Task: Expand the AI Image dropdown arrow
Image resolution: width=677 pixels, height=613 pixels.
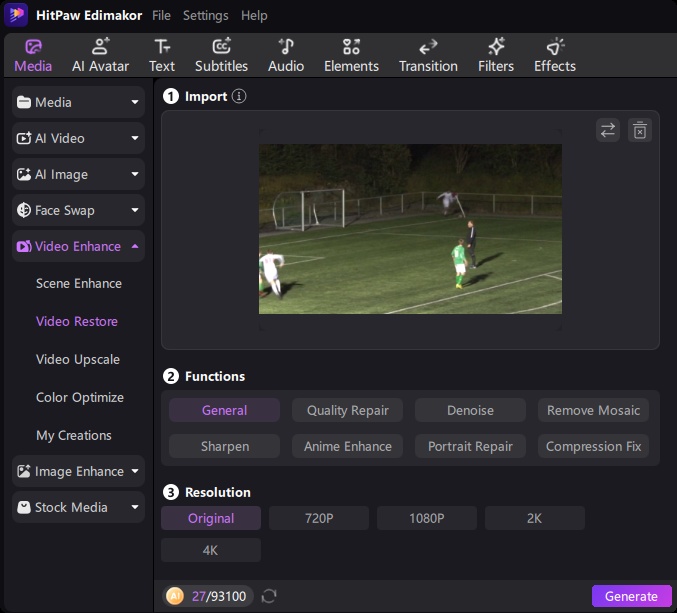Action: point(135,174)
